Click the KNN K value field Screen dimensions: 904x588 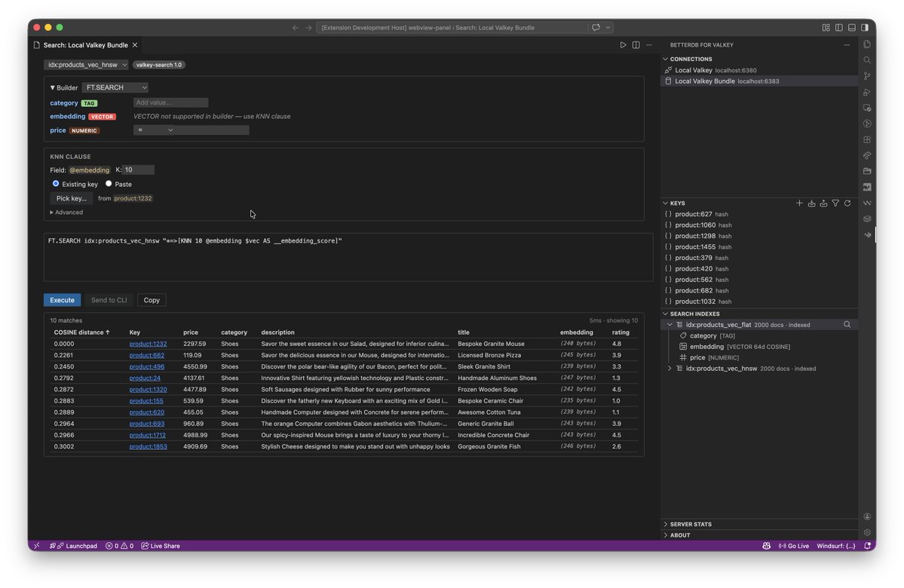pyautogui.click(x=139, y=170)
